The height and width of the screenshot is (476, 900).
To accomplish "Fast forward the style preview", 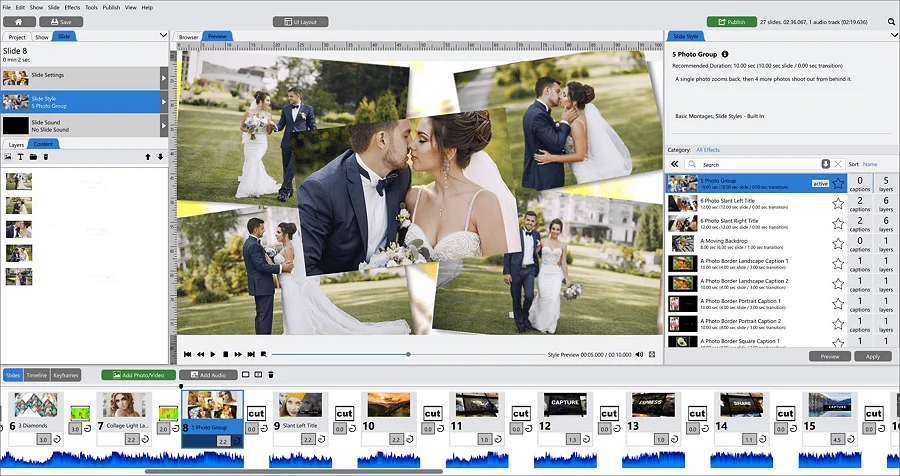I will (x=238, y=354).
